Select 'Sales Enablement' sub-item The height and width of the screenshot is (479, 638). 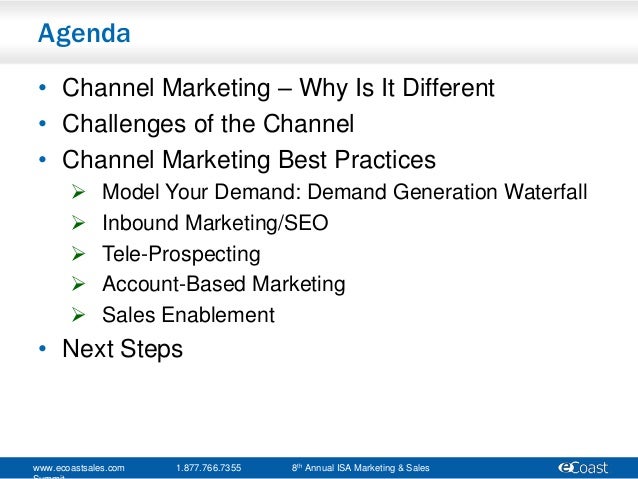(188, 315)
